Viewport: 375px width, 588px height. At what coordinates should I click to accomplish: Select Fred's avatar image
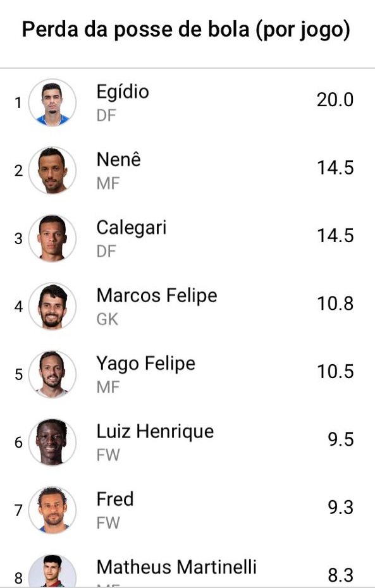pos(52,510)
